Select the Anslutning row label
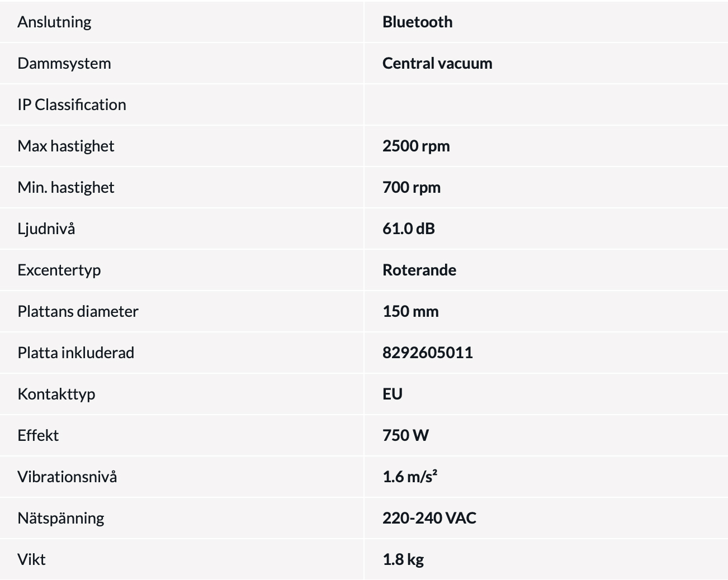The image size is (728, 580). tap(54, 22)
